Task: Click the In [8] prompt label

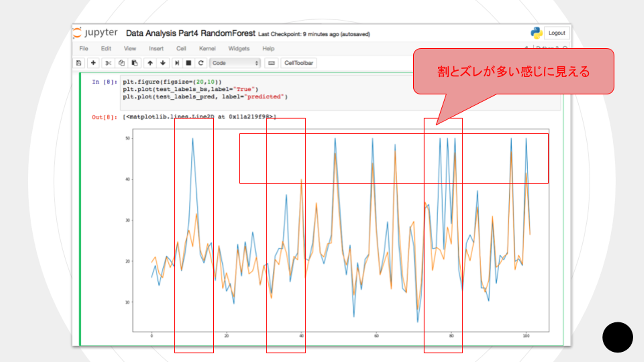Action: click(x=105, y=82)
